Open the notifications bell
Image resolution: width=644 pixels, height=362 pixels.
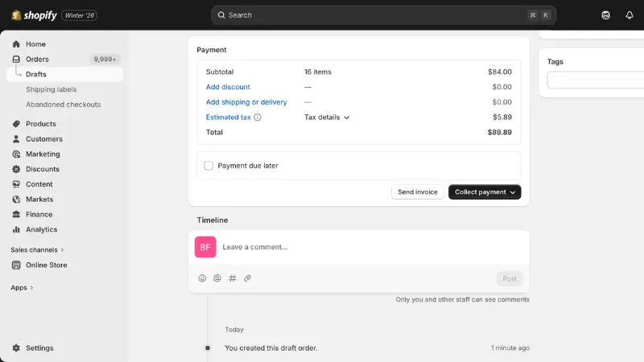[x=630, y=15]
